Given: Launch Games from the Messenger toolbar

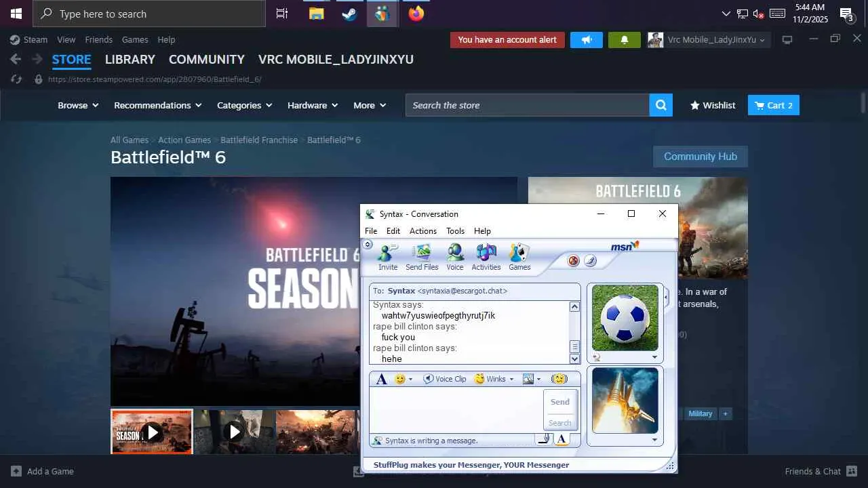Looking at the screenshot, I should coord(519,256).
